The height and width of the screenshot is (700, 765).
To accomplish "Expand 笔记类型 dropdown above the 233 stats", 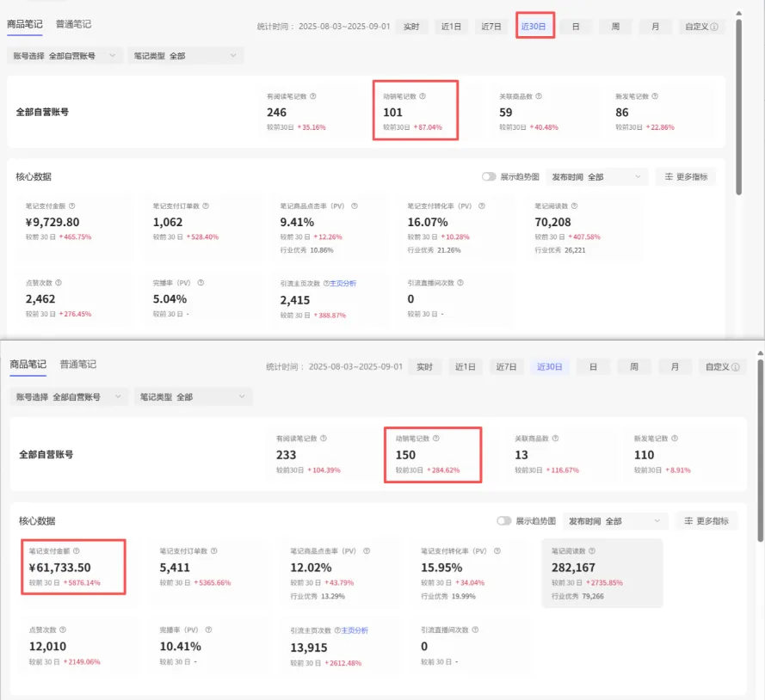I will 193,397.
